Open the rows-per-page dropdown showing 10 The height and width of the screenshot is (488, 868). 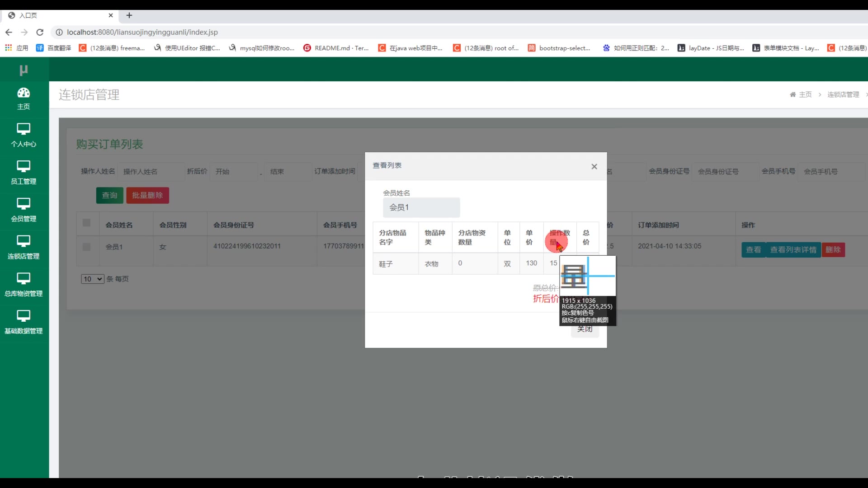pyautogui.click(x=92, y=279)
